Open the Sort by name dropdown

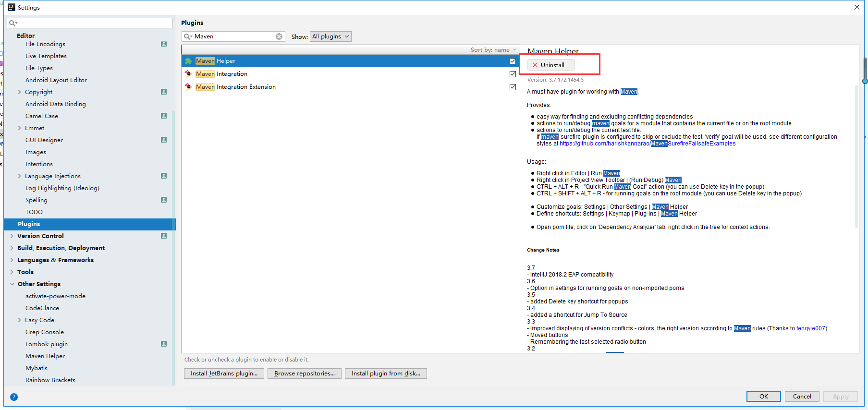point(493,50)
